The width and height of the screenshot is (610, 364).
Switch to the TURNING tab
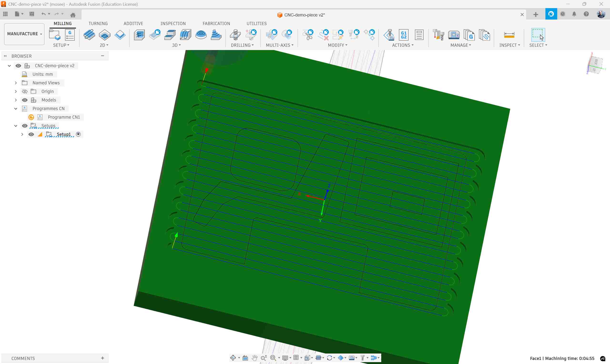[98, 24]
